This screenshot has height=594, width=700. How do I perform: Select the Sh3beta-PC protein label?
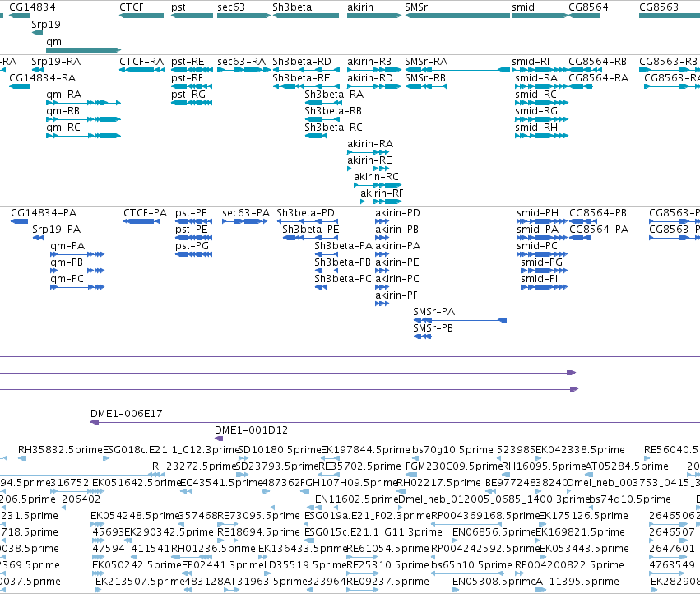pyautogui.click(x=343, y=279)
